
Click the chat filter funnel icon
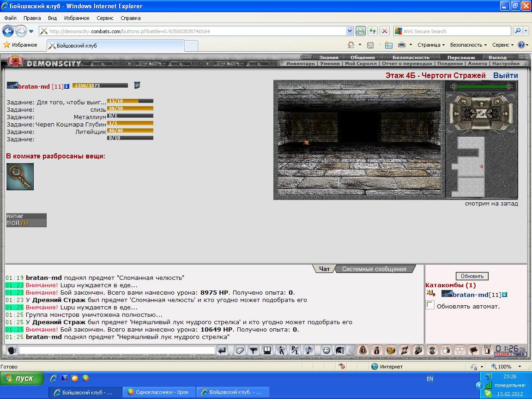tap(254, 350)
